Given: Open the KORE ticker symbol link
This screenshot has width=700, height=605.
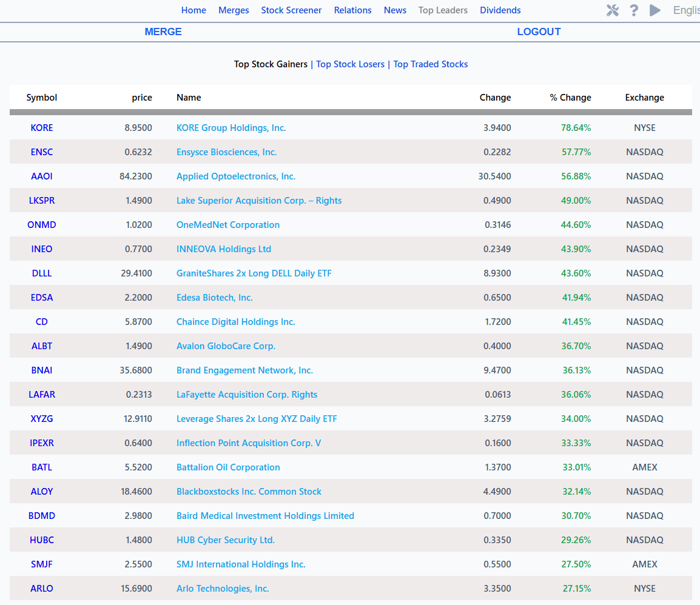Looking at the screenshot, I should pyautogui.click(x=42, y=128).
